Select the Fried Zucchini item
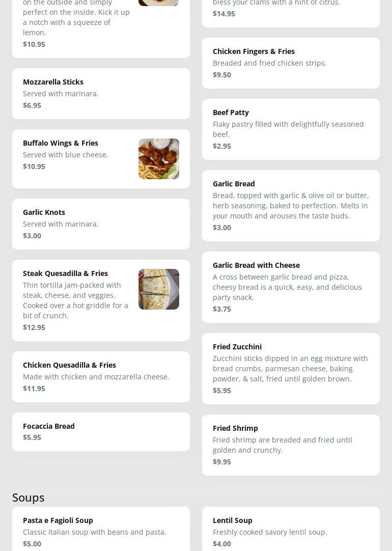The width and height of the screenshot is (392, 551). coord(291,369)
